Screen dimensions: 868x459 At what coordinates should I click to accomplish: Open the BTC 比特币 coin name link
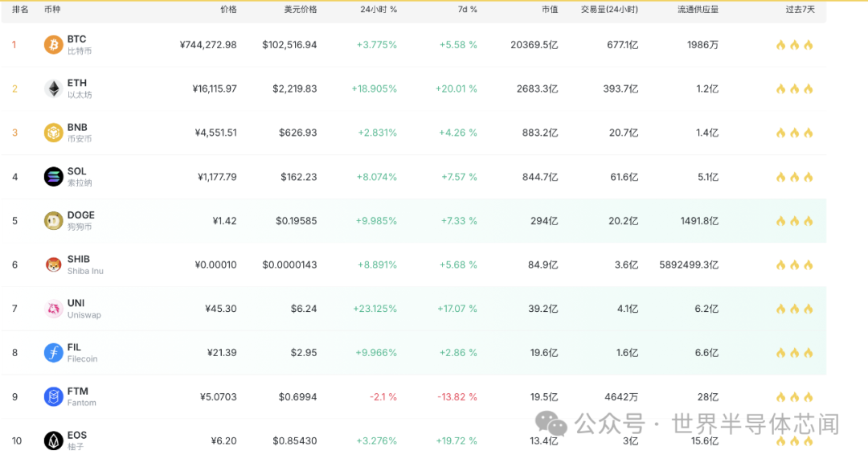click(x=79, y=45)
